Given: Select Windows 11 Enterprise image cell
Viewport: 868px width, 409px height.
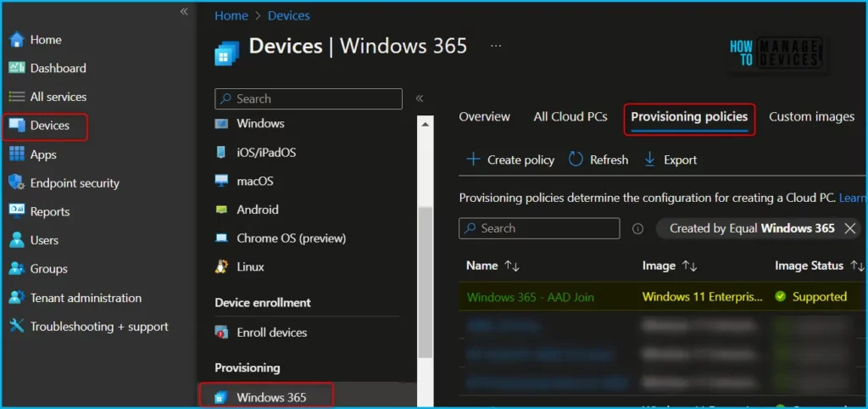Looking at the screenshot, I should tap(703, 297).
